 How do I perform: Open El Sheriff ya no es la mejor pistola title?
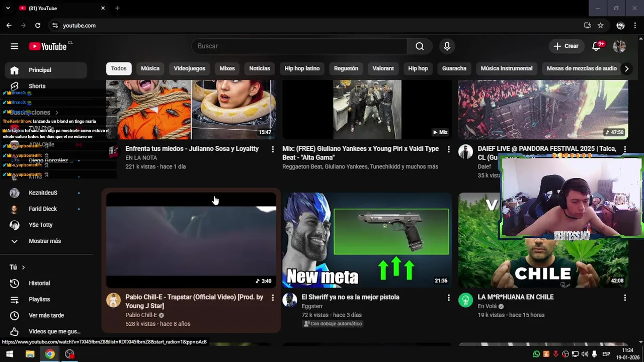coord(350,297)
